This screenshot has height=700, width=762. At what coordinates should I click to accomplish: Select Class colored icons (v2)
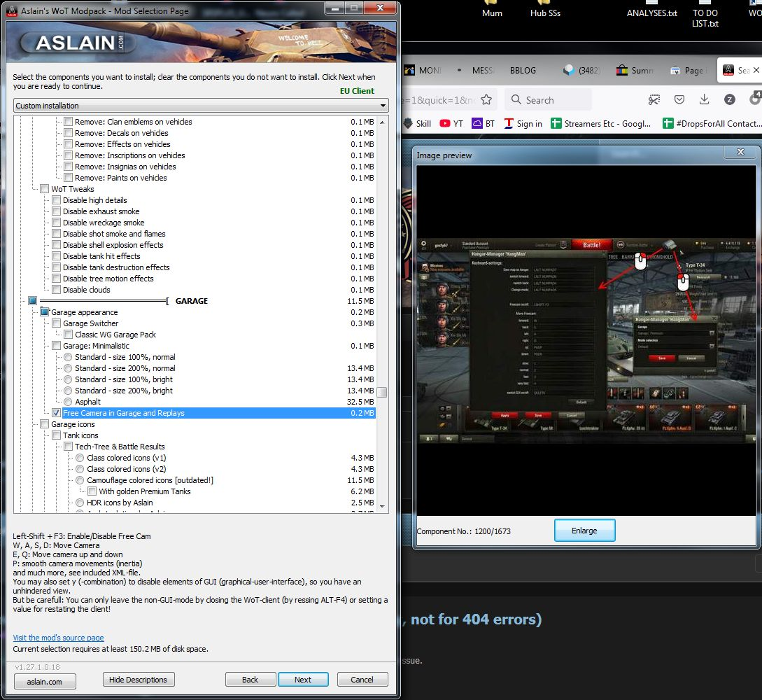click(x=80, y=468)
